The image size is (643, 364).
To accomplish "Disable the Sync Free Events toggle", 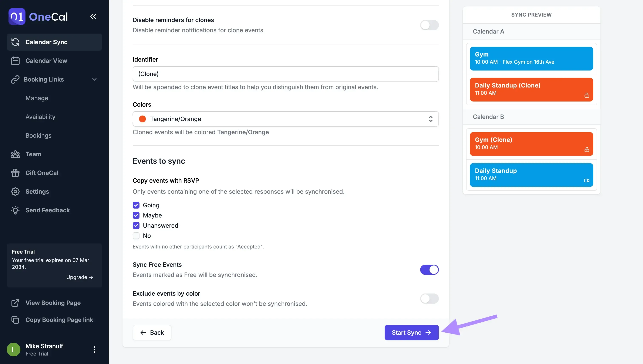I will pyautogui.click(x=429, y=270).
